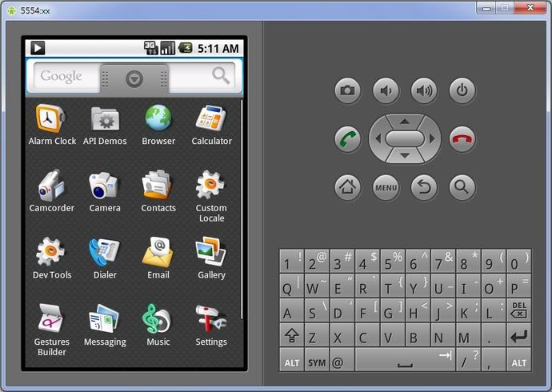Click the emulator Search hardware button
Screen dimensions: 552x392
462,187
